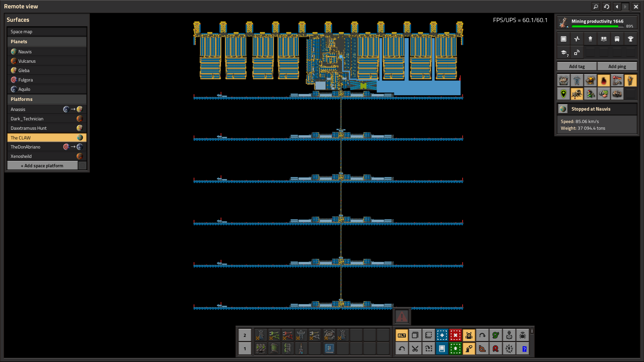The image size is (644, 362).
Task: Click the undo arrow in shortcut bar
Action: [402, 349]
